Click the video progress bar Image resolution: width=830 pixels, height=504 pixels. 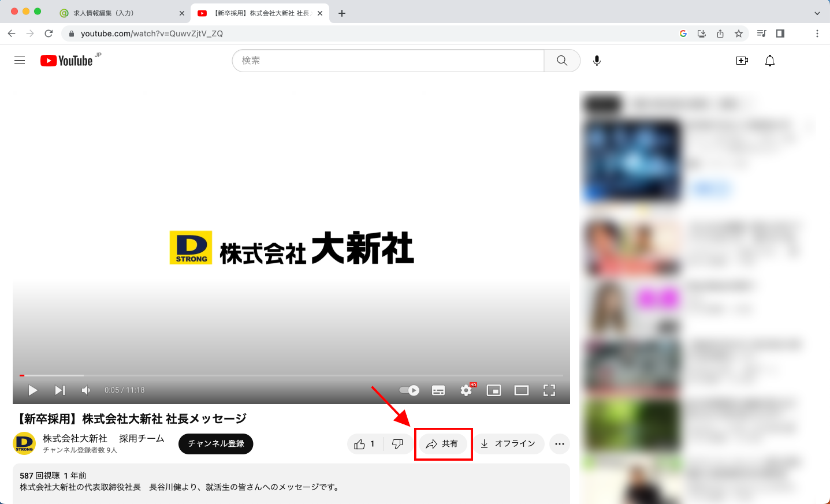pos(291,375)
